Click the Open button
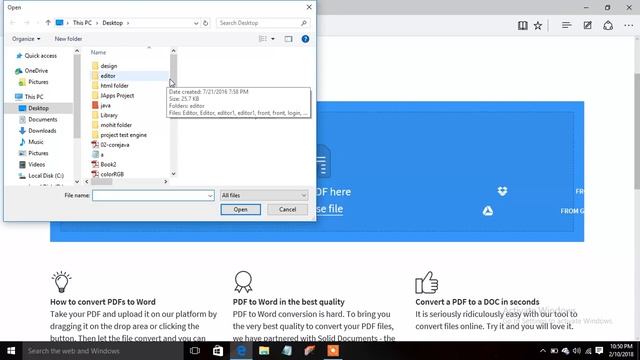The image size is (640, 360). (x=240, y=209)
